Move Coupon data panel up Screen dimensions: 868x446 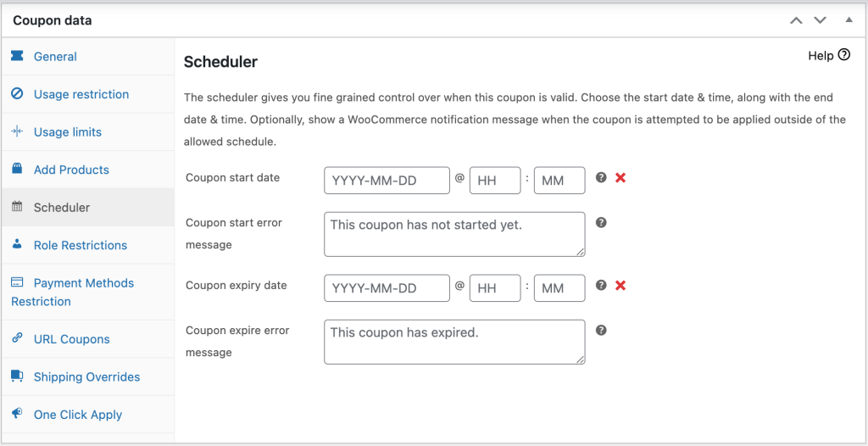796,20
